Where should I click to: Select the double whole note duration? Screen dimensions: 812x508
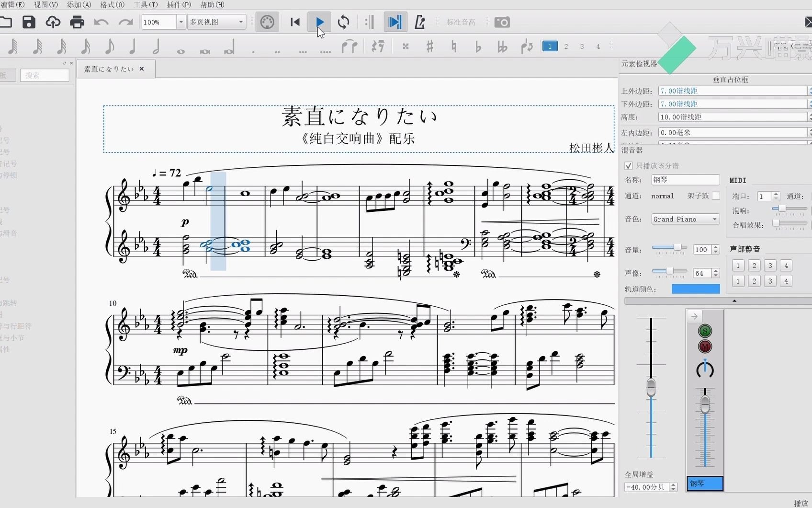tap(205, 51)
